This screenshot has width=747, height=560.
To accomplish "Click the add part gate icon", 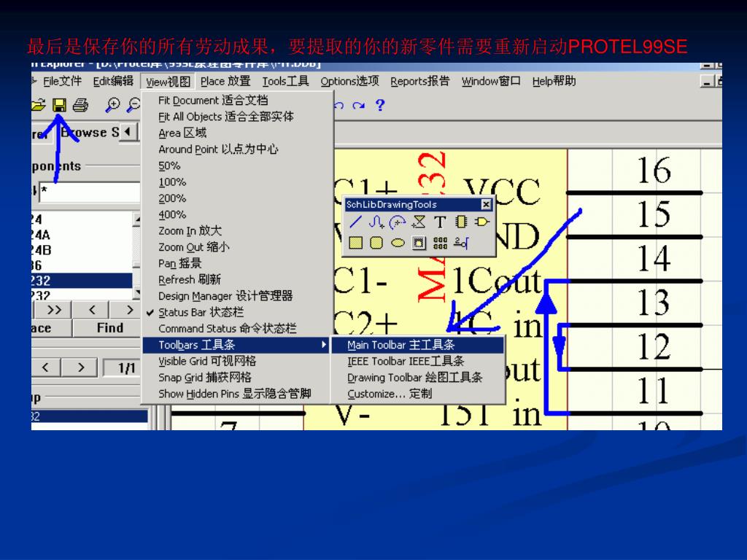I will click(482, 222).
